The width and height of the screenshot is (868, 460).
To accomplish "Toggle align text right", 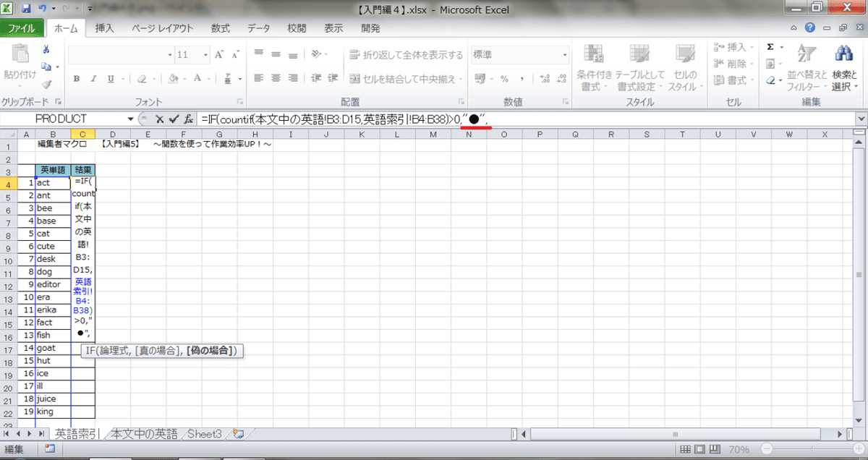I will (x=294, y=78).
